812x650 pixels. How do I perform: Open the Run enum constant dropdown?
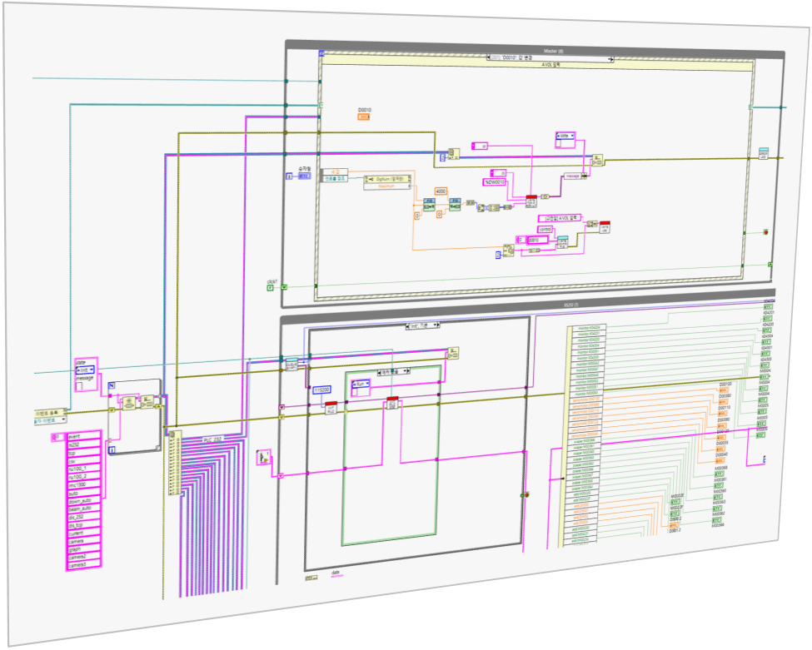(361, 384)
